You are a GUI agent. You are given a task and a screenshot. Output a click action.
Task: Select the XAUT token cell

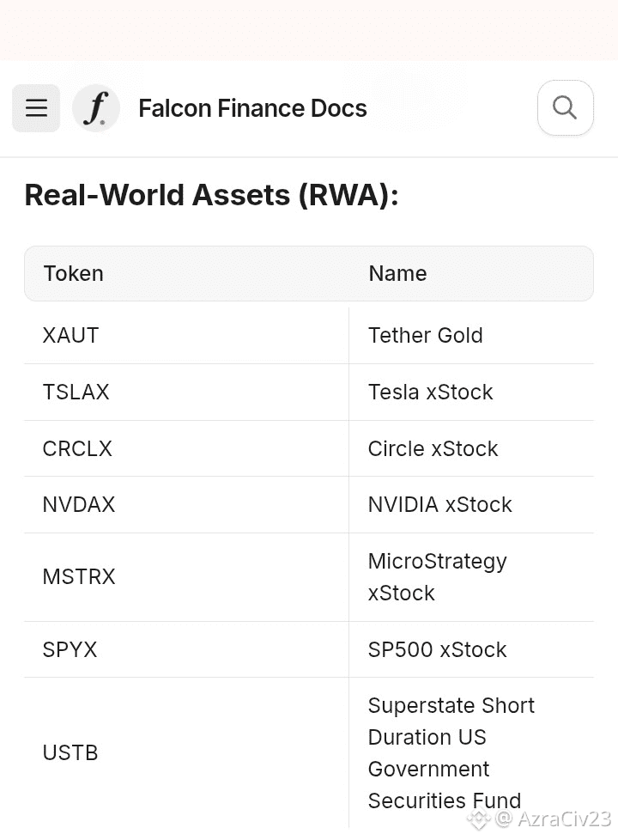[71, 335]
